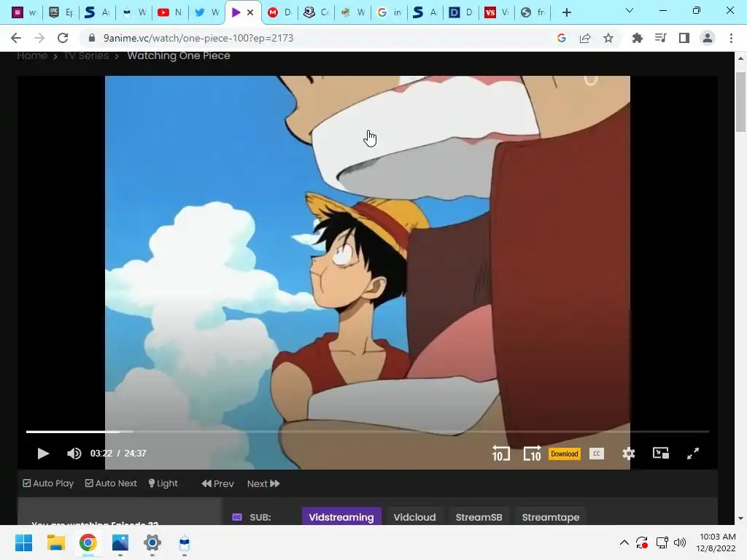This screenshot has height=560, width=747.
Task: Open the Windows Start menu
Action: (x=24, y=542)
